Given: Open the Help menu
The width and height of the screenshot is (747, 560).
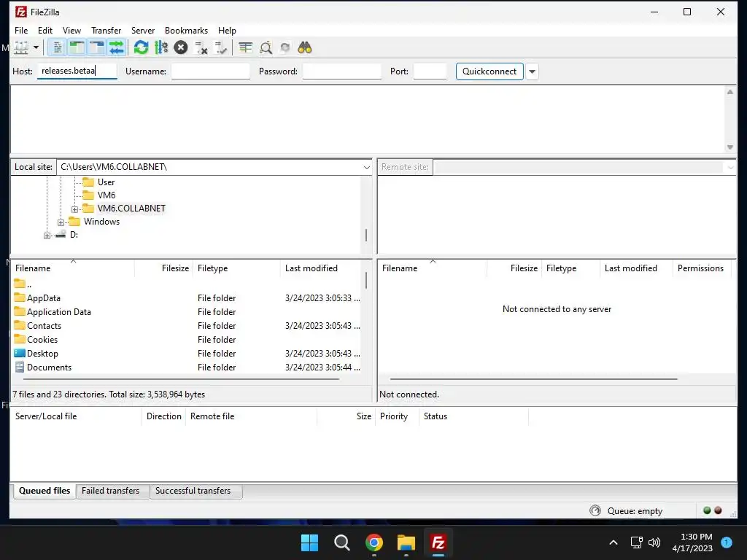Looking at the screenshot, I should (228, 31).
